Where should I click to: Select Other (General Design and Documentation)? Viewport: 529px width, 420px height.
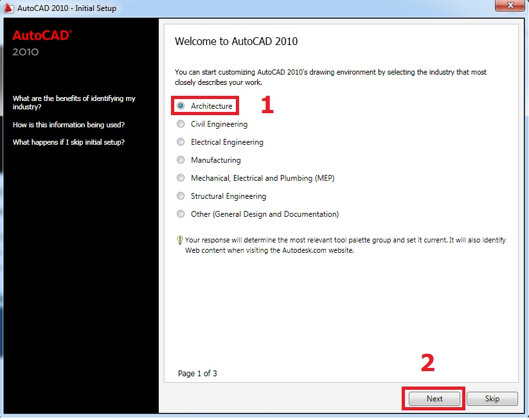(x=181, y=214)
